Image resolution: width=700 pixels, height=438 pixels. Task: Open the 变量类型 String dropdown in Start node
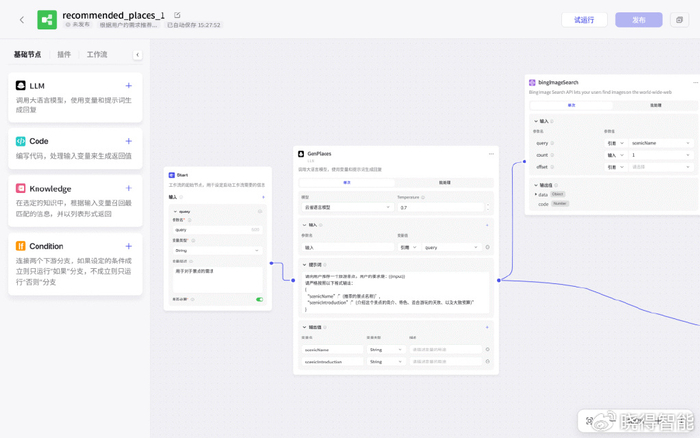coord(218,250)
